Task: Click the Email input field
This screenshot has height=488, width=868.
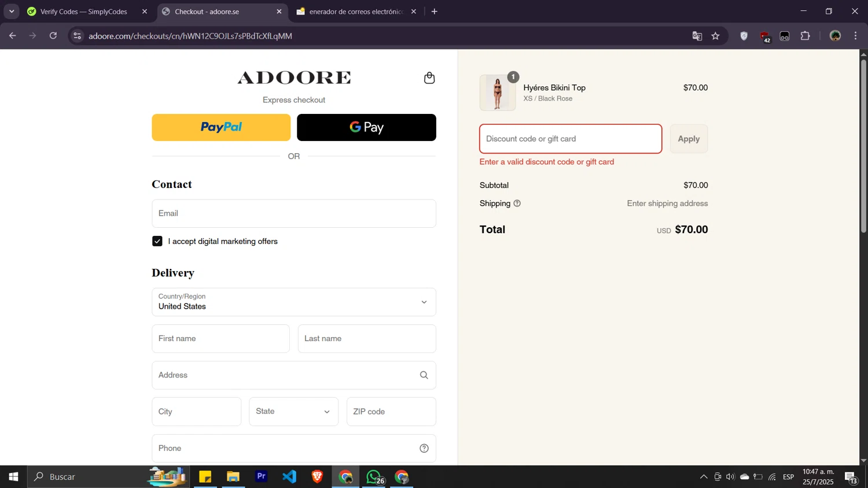Action: [x=294, y=213]
